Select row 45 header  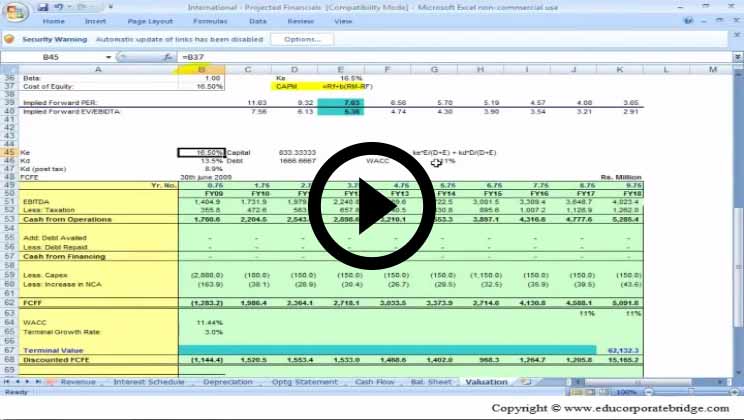[9, 152]
